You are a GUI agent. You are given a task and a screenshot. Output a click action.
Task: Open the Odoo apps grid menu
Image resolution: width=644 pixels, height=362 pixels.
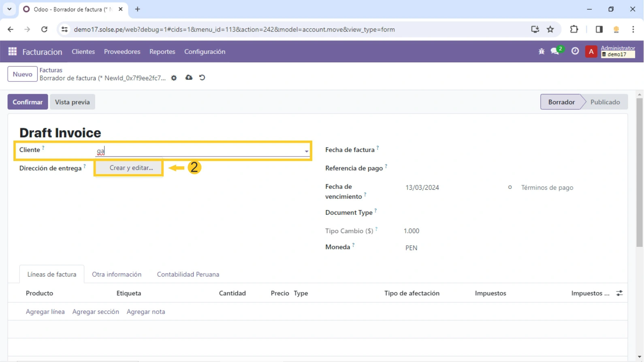pos(13,51)
